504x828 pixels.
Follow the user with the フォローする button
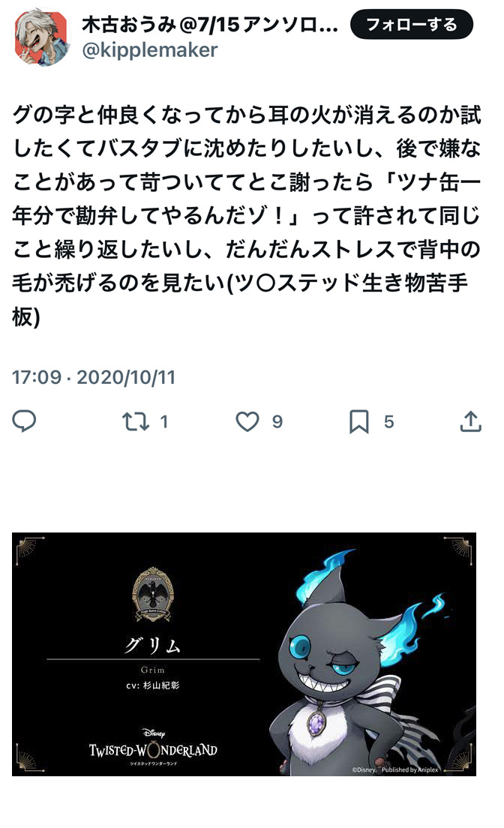[x=412, y=24]
